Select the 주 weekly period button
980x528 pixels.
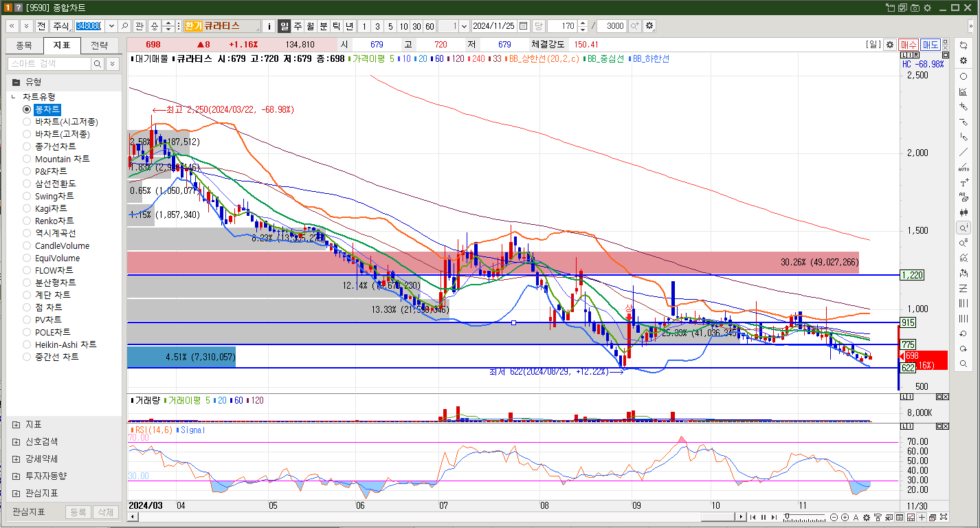point(298,25)
